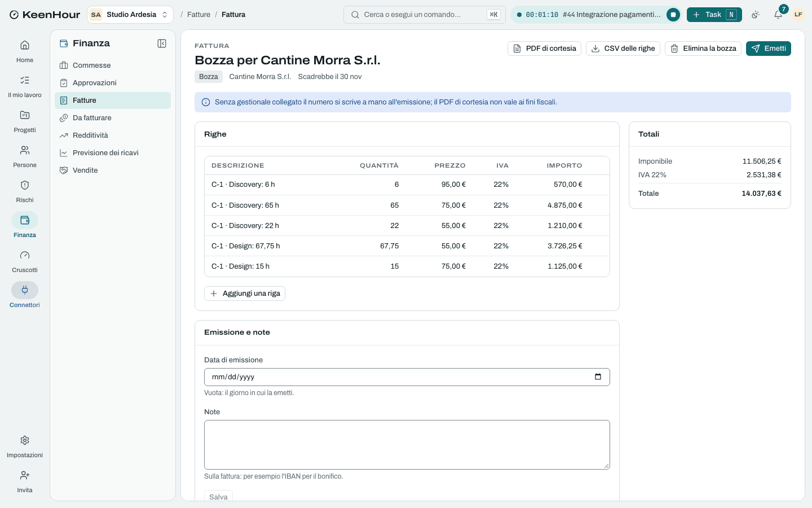Open Commesse in the Finanza menu

(x=113, y=65)
